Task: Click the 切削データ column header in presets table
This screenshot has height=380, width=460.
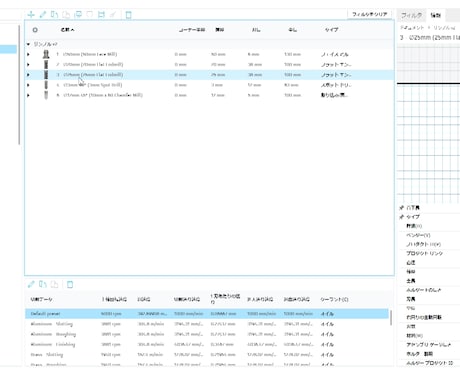Action: pyautogui.click(x=41, y=299)
